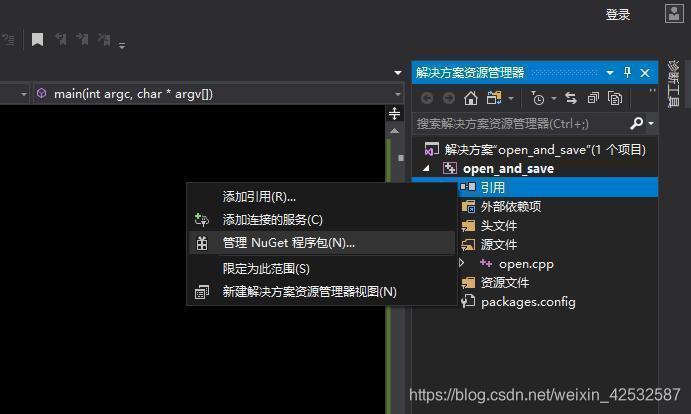Screen dimensions: 691x414
Task: Open pending changes filter dropdown arrow
Action: (x=554, y=98)
